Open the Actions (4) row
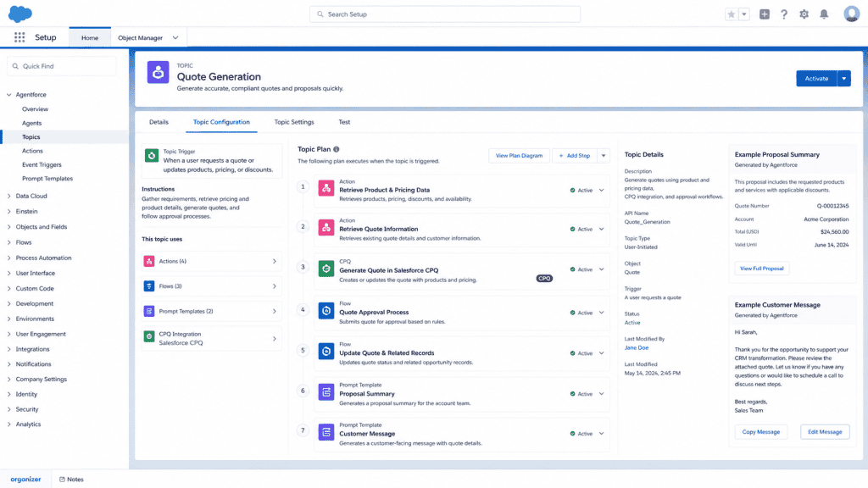 (211, 261)
